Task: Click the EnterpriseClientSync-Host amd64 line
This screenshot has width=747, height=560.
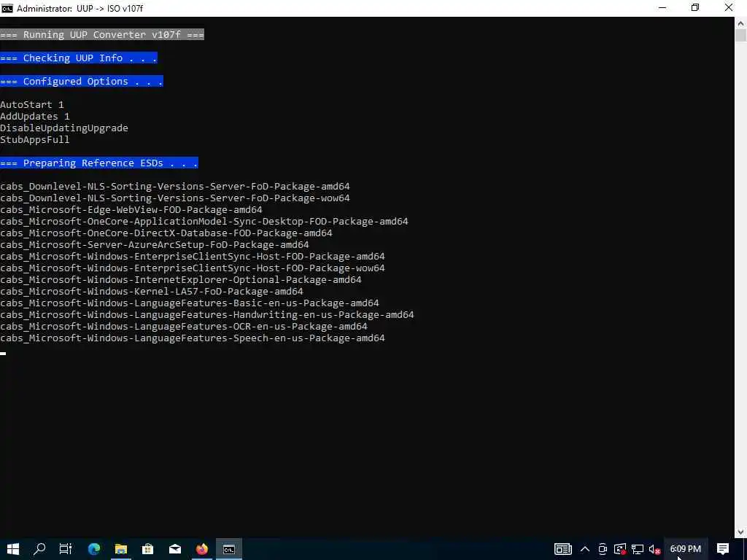Action: click(x=193, y=256)
